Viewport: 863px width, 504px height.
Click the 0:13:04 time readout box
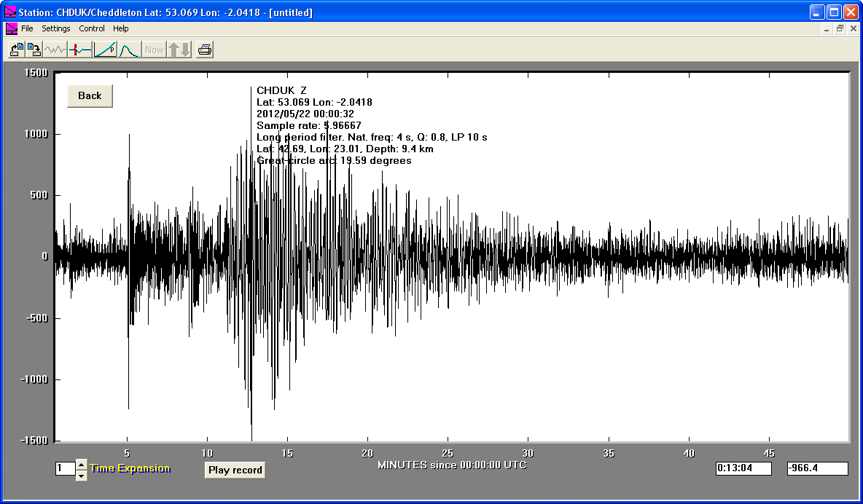pos(743,468)
